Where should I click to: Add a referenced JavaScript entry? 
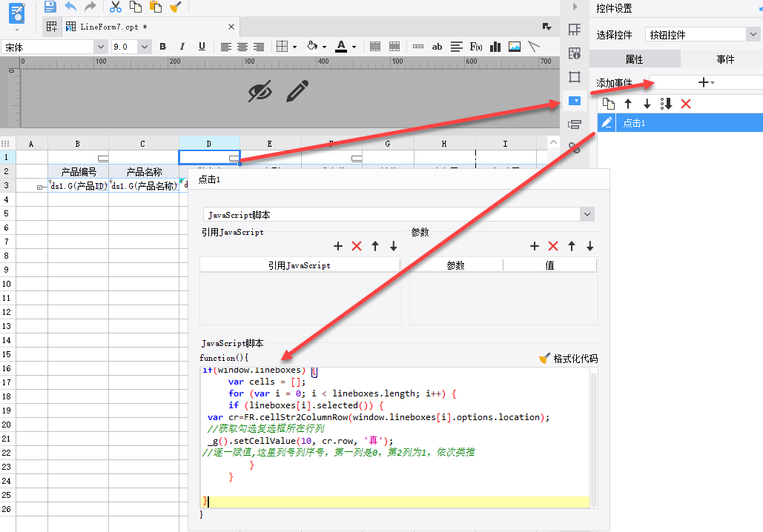(337, 246)
